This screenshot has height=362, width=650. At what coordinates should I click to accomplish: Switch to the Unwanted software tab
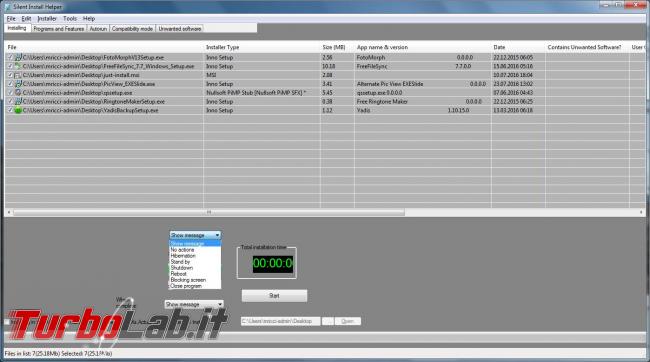180,29
